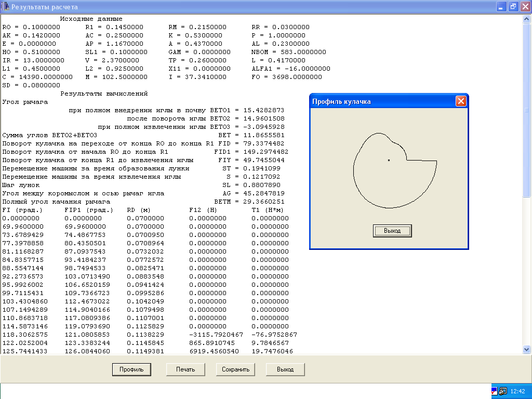
Task: Click the Результаты расчета title bar text
Action: 45,7
